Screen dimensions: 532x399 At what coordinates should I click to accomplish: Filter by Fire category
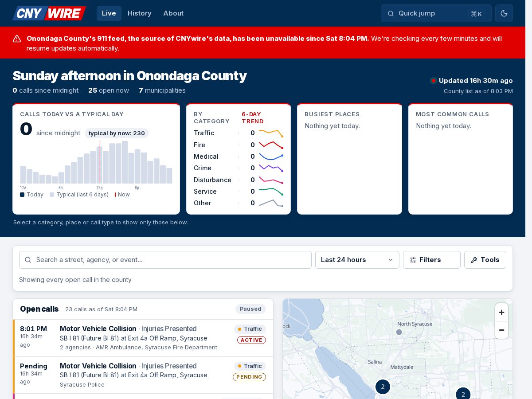(x=239, y=145)
